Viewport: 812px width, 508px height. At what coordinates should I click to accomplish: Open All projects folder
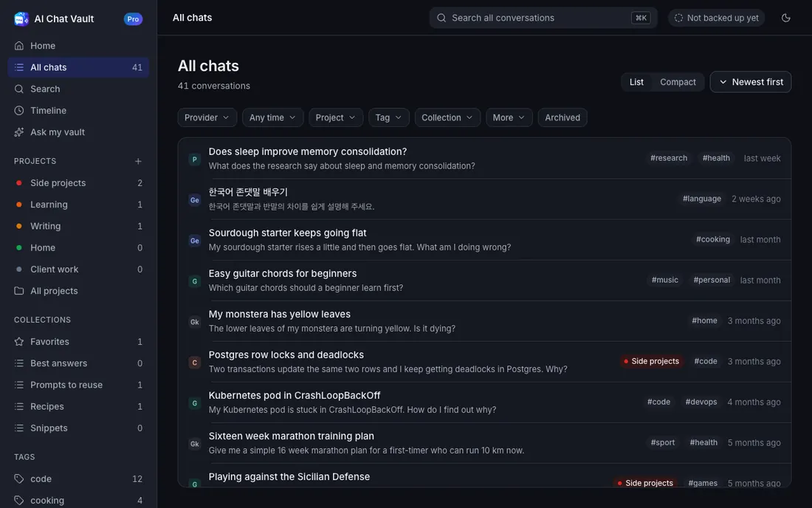point(78,290)
